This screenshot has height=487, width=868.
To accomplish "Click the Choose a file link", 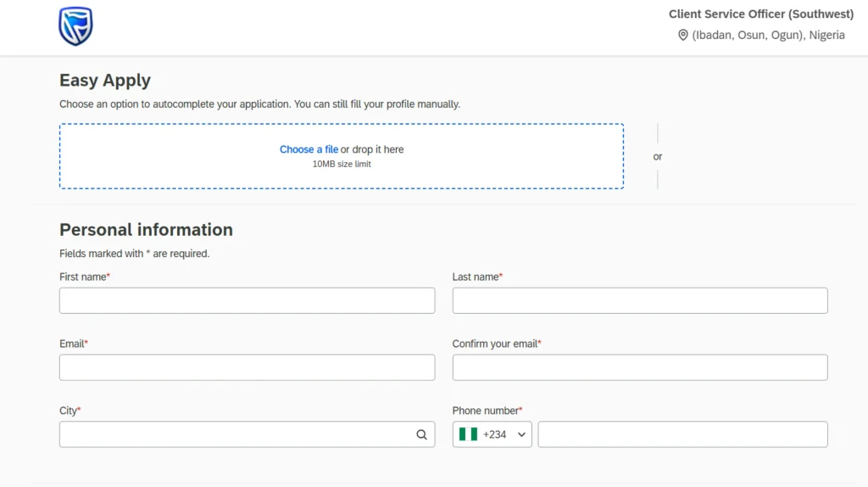I will 309,149.
